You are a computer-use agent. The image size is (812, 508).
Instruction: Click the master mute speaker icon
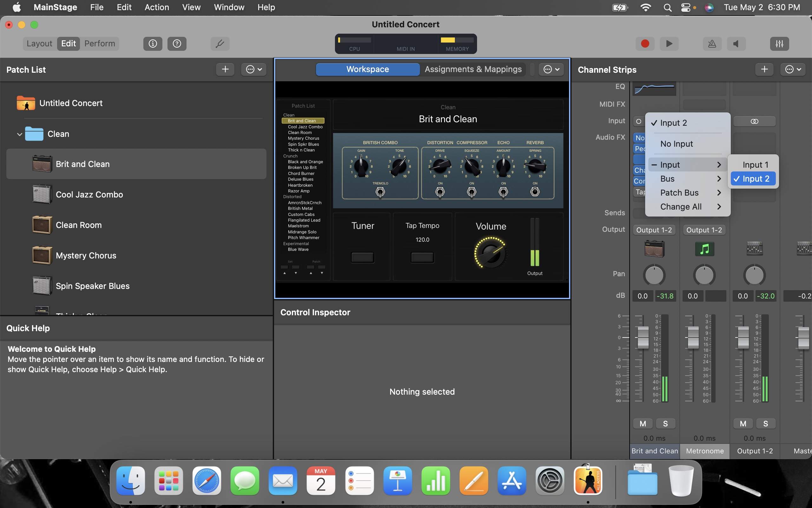(736, 44)
